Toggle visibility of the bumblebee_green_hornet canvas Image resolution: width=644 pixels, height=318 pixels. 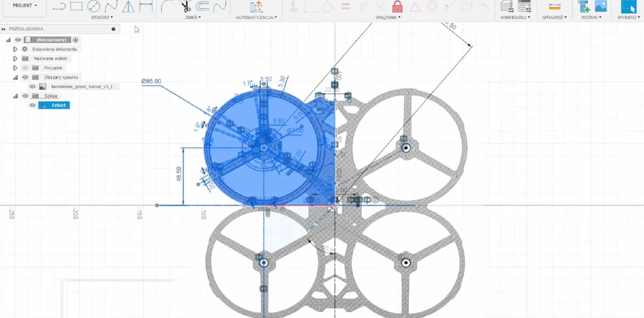pos(33,87)
